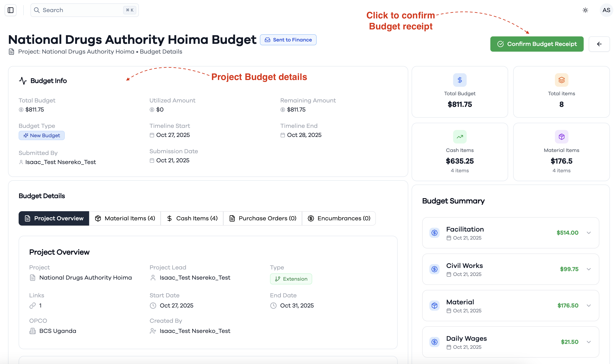The image size is (615, 364).
Task: Click Confirm Budget Receipt button
Action: 537,44
